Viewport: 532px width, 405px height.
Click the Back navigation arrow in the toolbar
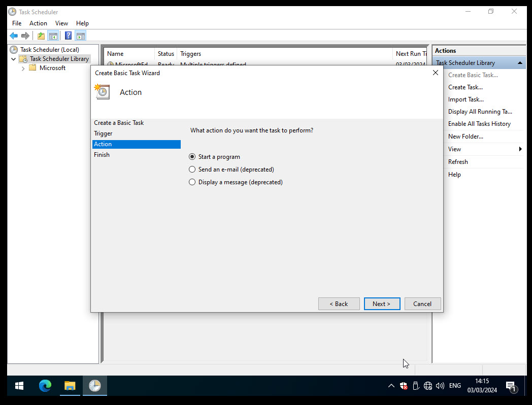[14, 36]
